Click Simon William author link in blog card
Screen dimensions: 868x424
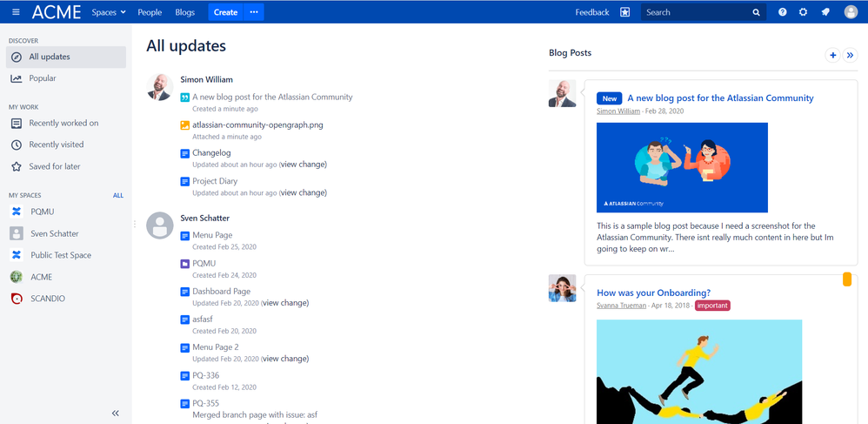click(x=618, y=111)
